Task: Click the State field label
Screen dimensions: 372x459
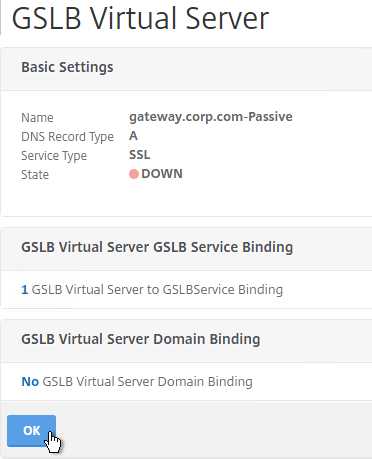Action: (x=35, y=175)
